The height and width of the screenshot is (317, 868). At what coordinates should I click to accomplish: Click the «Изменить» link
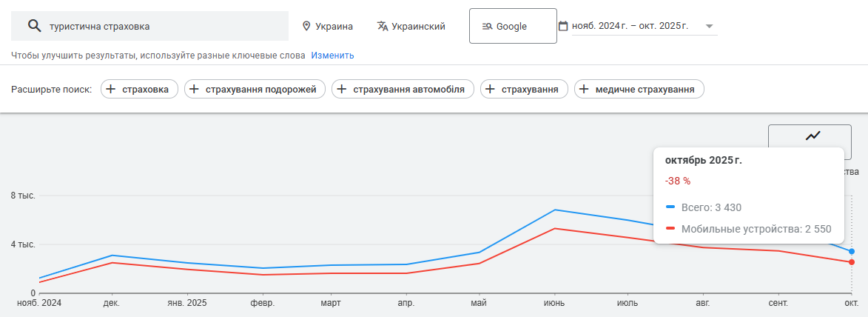click(x=332, y=56)
